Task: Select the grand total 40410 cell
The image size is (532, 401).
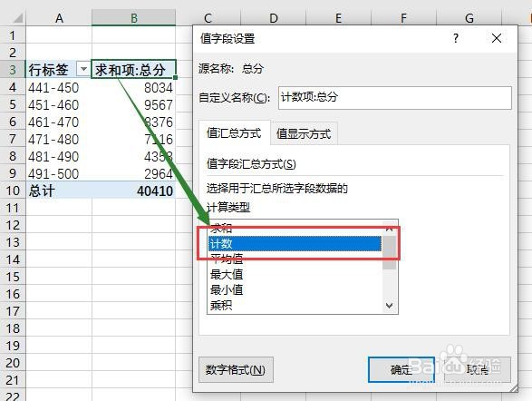Action: (133, 191)
